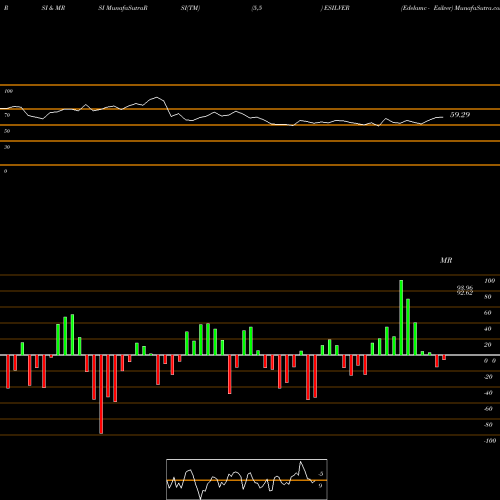This screenshot has width=500, height=500.
Task: Click the tallest green MR histogram bar
Action: [401, 317]
